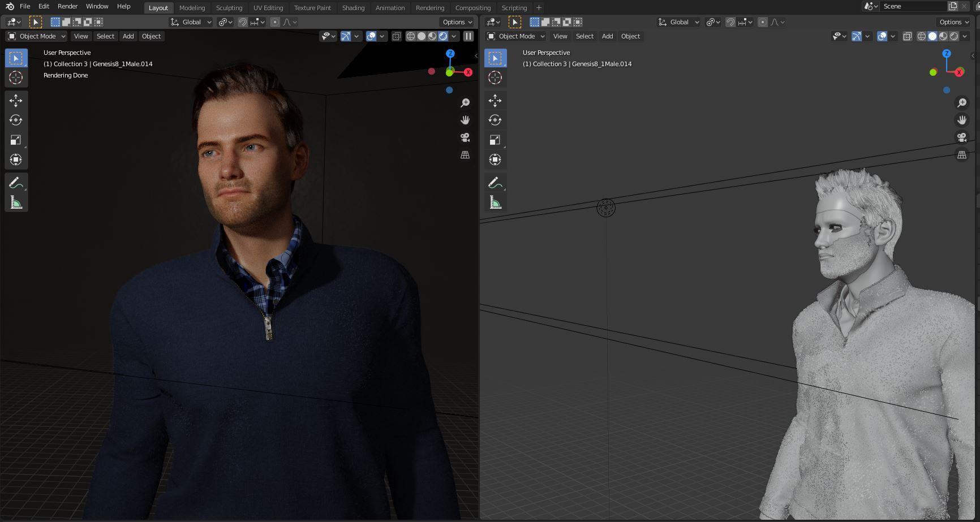Toggle overlays in right viewport

882,36
